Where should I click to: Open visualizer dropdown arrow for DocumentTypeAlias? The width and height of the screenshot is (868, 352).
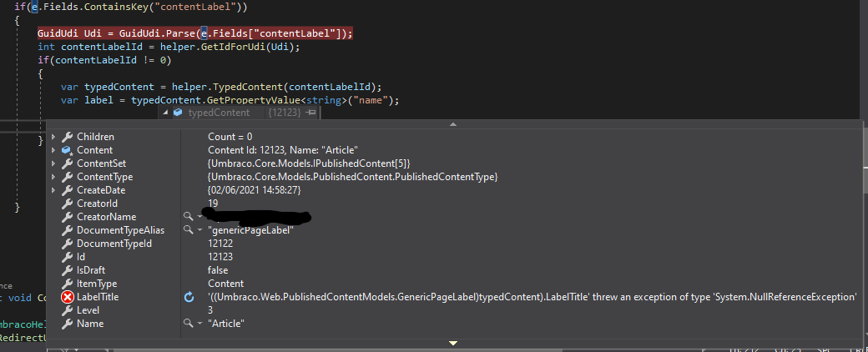(x=199, y=229)
